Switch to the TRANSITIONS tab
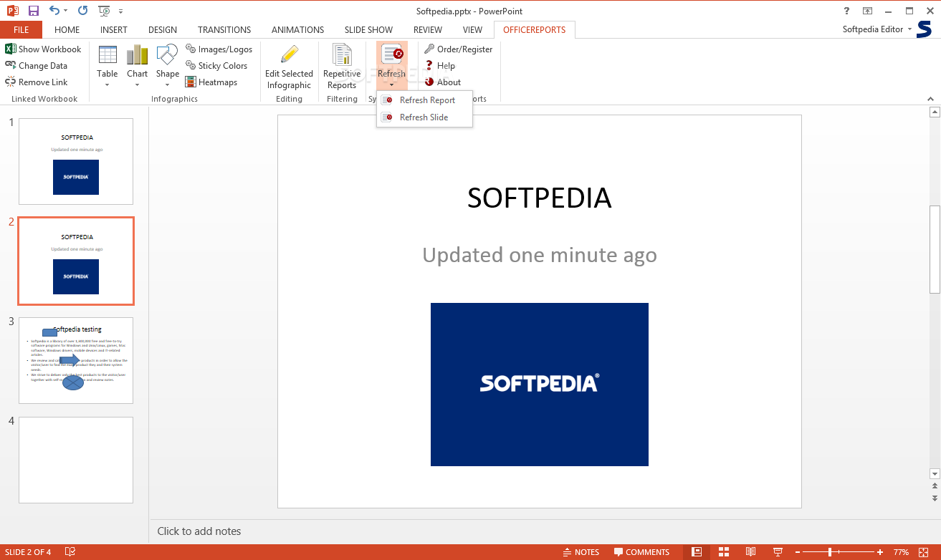The width and height of the screenshot is (941, 560). pos(224,30)
